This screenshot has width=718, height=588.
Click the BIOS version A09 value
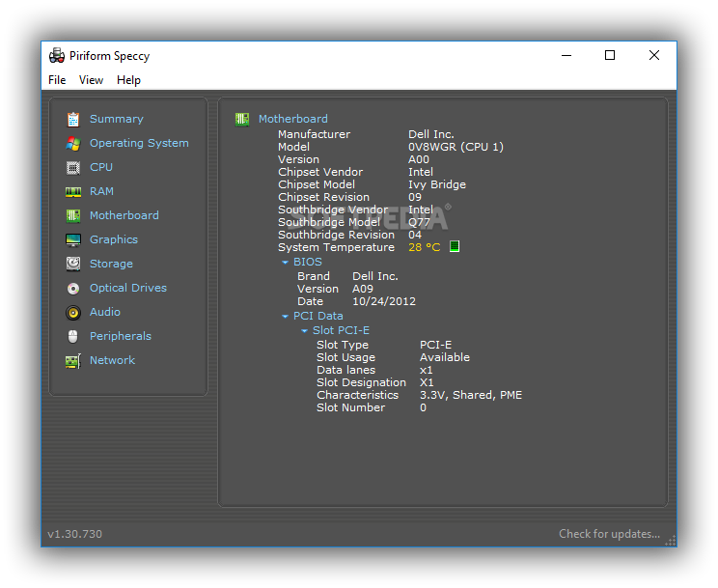363,290
